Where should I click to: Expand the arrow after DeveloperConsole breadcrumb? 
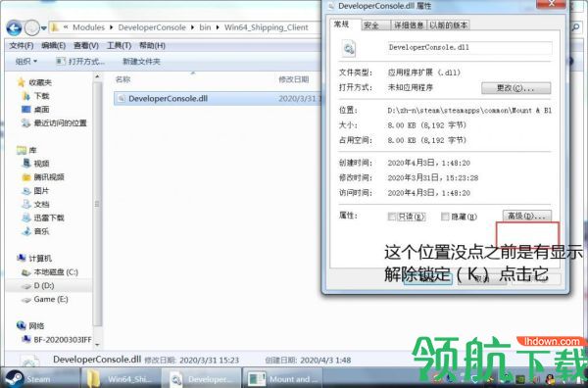(x=193, y=27)
